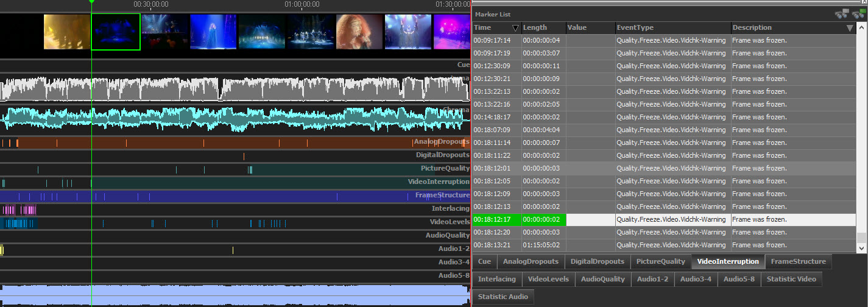868x307 pixels.
Task: Click the binoculars icon with green flag
Action: coord(858,14)
